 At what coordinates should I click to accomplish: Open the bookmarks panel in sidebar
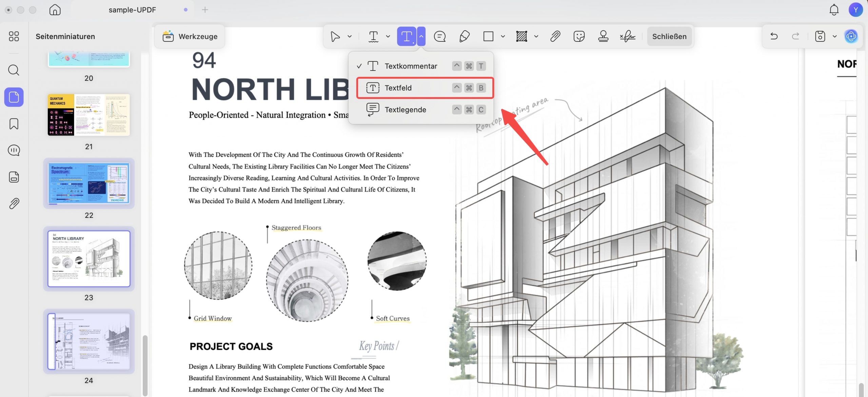14,124
